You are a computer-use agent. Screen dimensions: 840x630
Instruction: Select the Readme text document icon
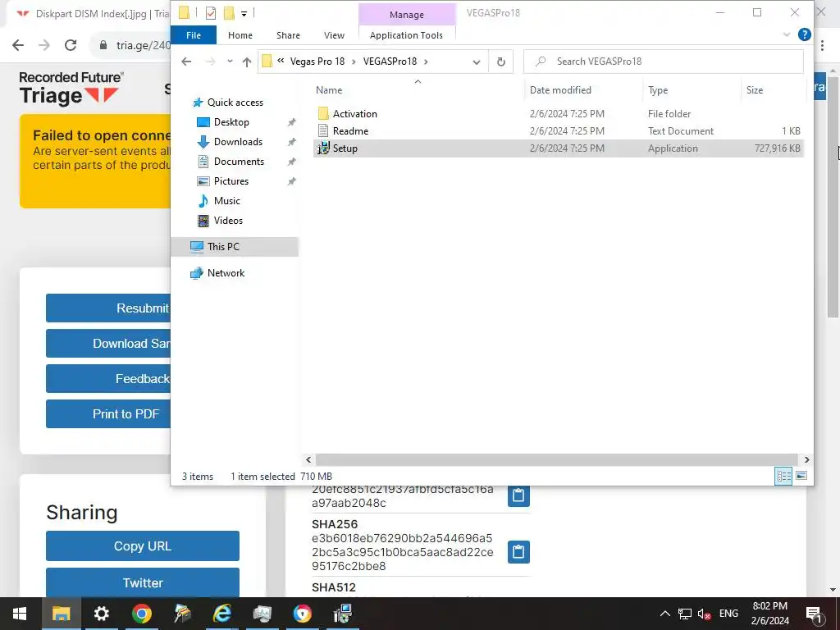323,130
